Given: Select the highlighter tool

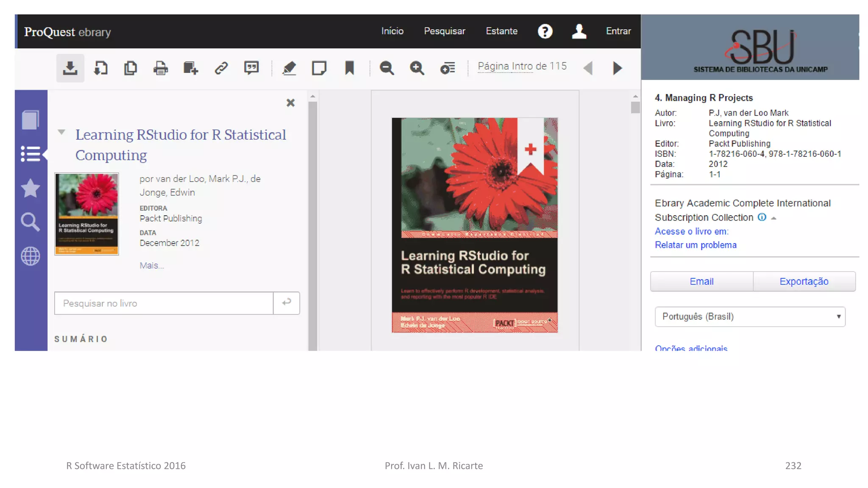Looking at the screenshot, I should (x=289, y=68).
